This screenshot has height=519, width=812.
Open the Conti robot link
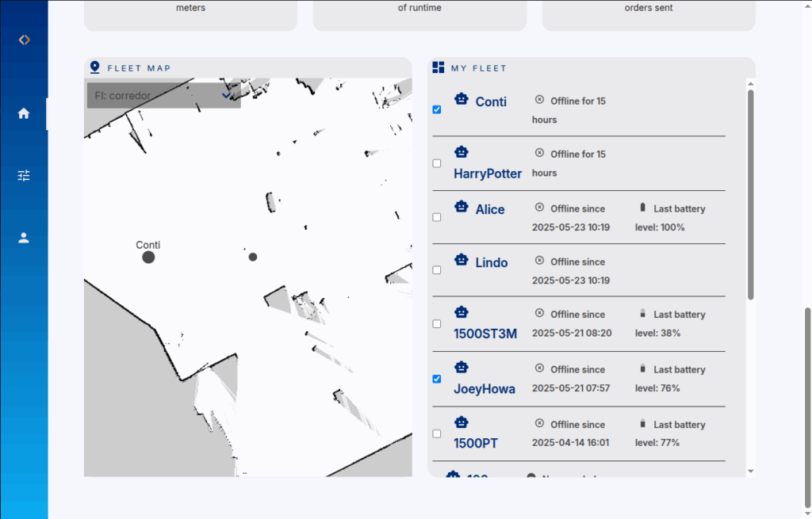pyautogui.click(x=491, y=102)
